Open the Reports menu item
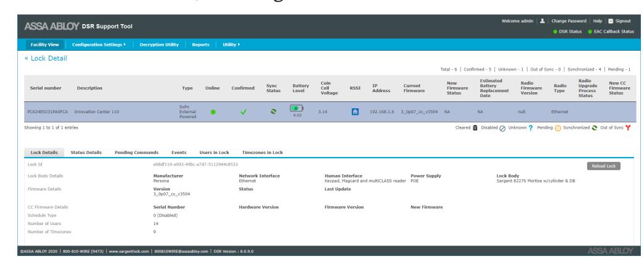Viewport: 644px width, 264px height. [201, 45]
